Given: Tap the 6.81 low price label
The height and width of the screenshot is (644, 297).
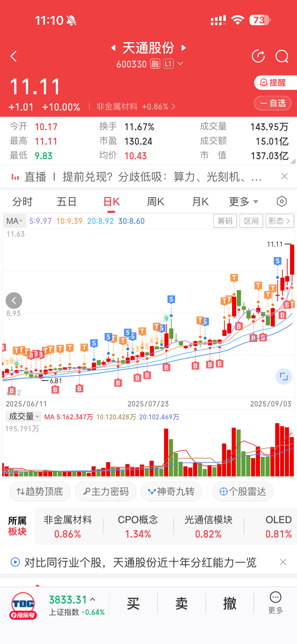Looking at the screenshot, I should point(56,381).
